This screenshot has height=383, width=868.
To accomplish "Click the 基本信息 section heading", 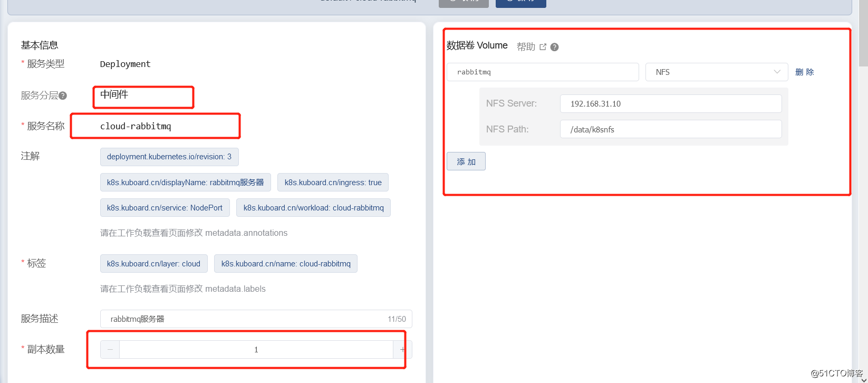I will point(40,45).
